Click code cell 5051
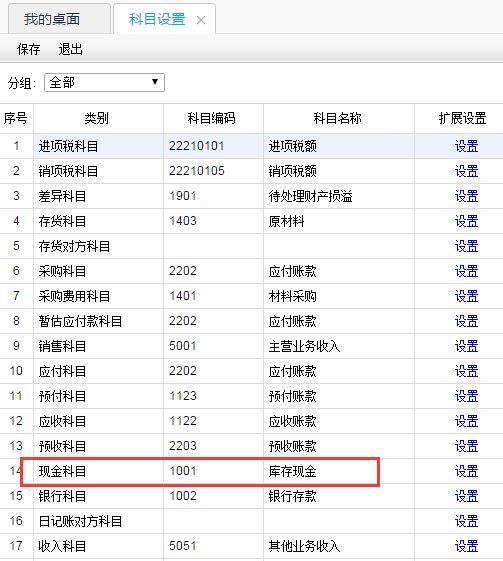 [x=213, y=546]
